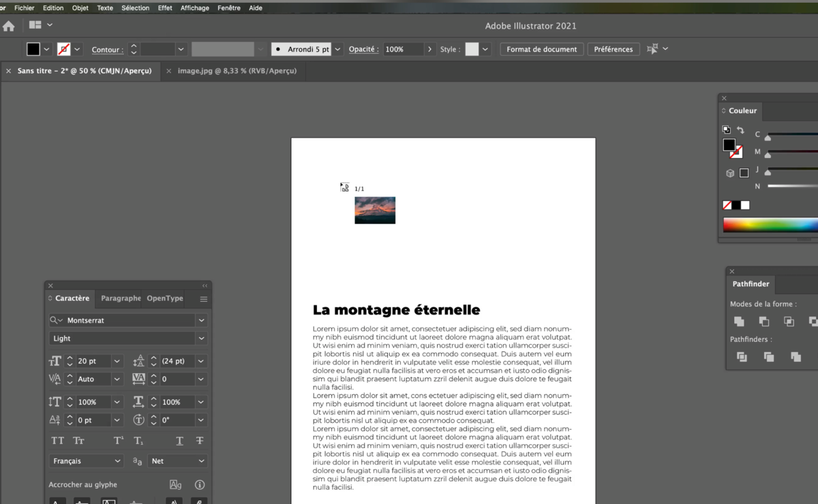Image resolution: width=818 pixels, height=504 pixels.
Task: Open the stroke color dropdown arrow
Action: pos(77,49)
